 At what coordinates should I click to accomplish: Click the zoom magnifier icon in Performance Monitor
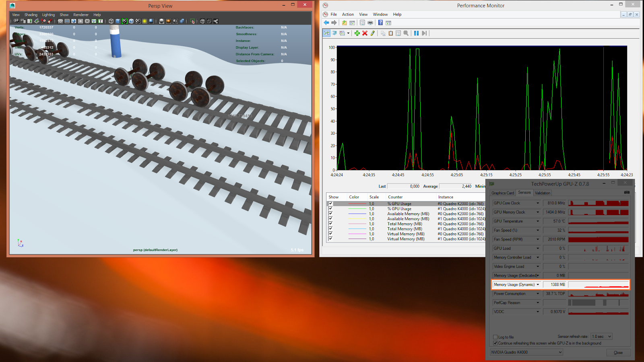[406, 33]
